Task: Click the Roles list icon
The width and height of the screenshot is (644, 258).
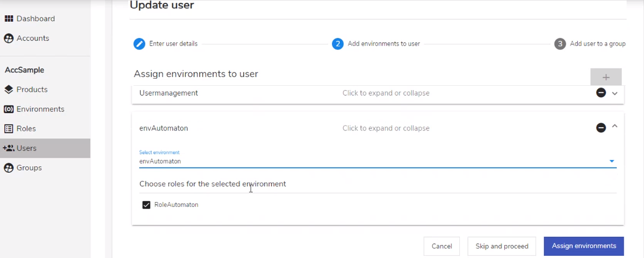Action: 9,128
